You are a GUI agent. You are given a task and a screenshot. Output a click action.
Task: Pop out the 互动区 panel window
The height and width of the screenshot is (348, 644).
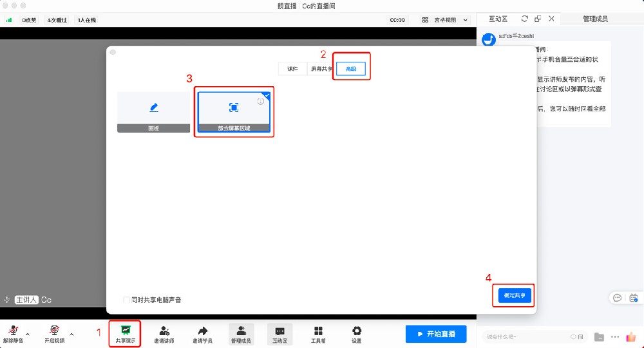pyautogui.click(x=538, y=19)
